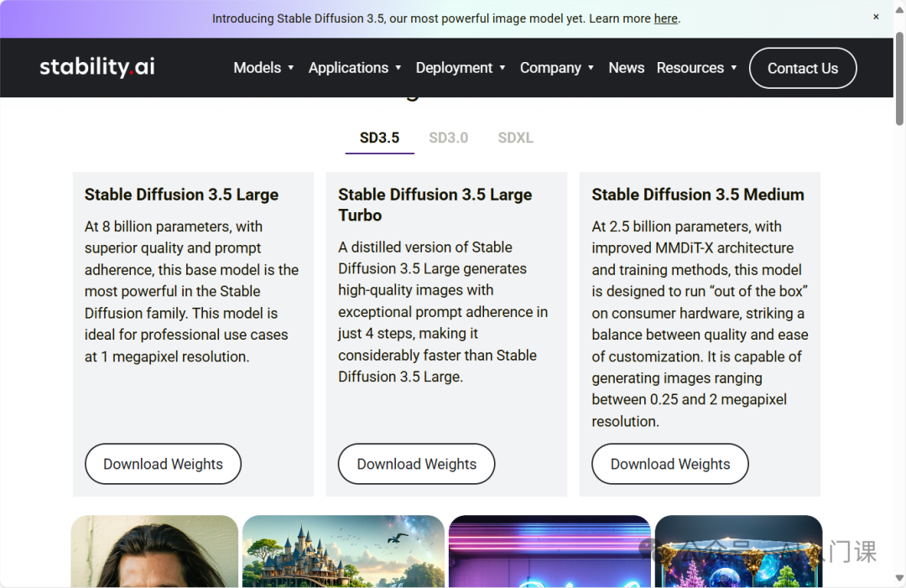Download weights for 3.5 Large Turbo
906x588 pixels.
tap(416, 464)
